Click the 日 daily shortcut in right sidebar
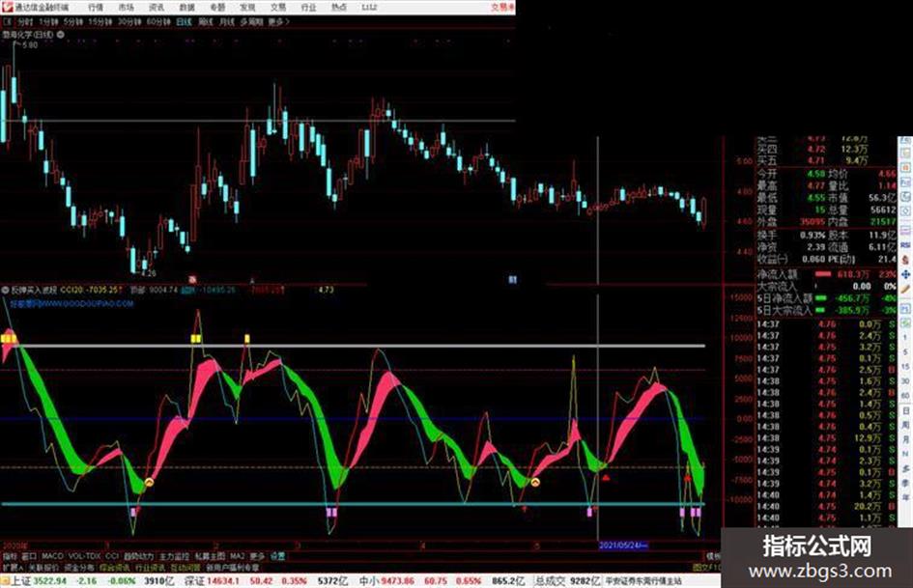Screen dimensions: 913x588 (x=905, y=410)
